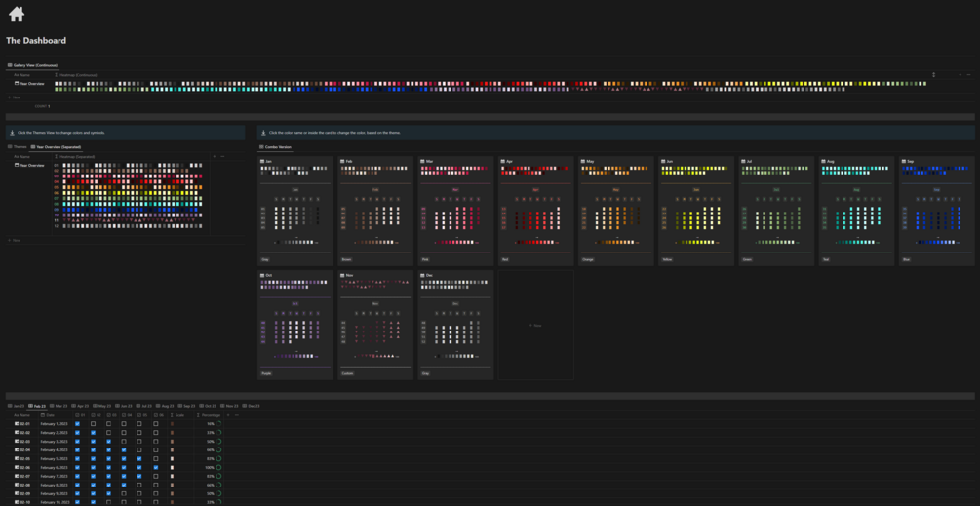Open the Date cell February 4, 2023
Image resolution: width=980 pixels, height=506 pixels.
pyautogui.click(x=53, y=449)
